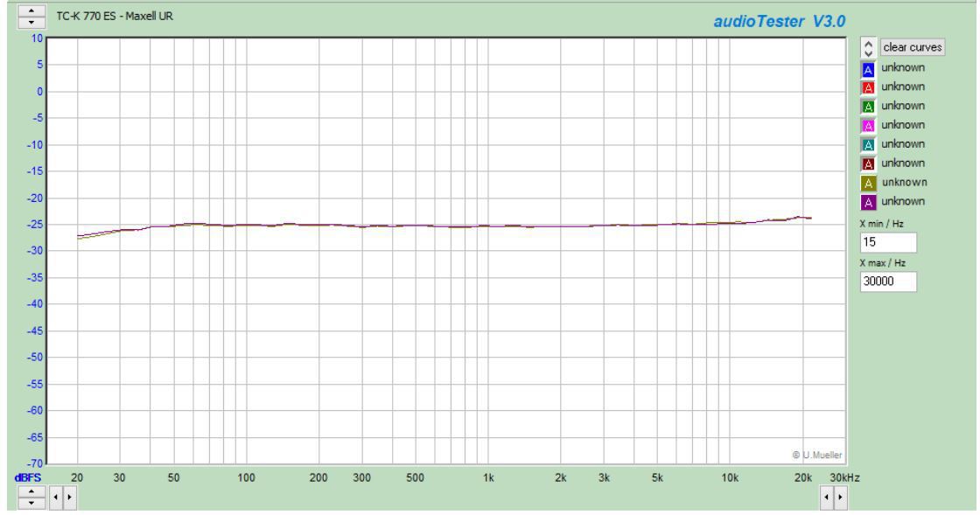The height and width of the screenshot is (515, 980).
Task: Click the dark red curve A icon
Action: [868, 164]
